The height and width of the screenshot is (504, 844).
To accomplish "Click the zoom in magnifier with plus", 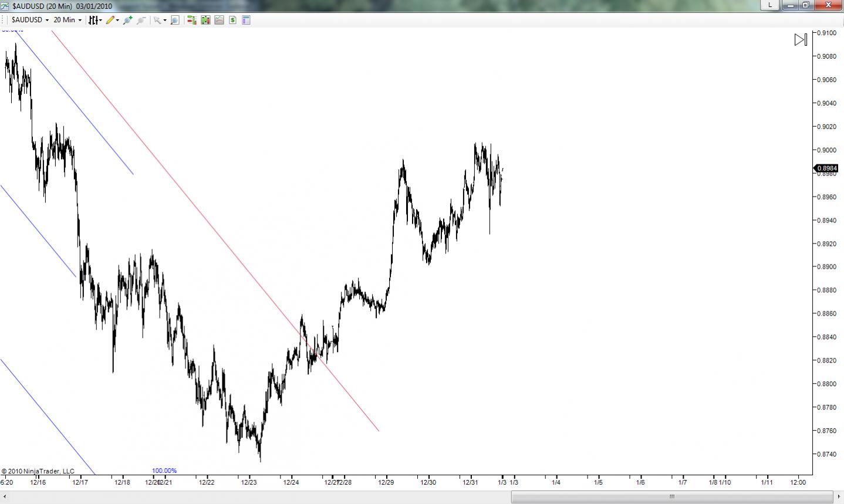I will (127, 20).
